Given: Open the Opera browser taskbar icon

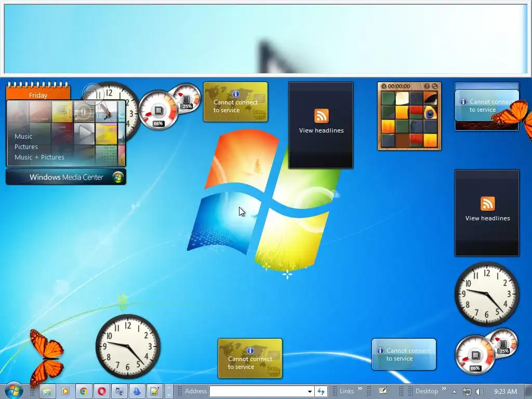Looking at the screenshot, I should point(101,391).
